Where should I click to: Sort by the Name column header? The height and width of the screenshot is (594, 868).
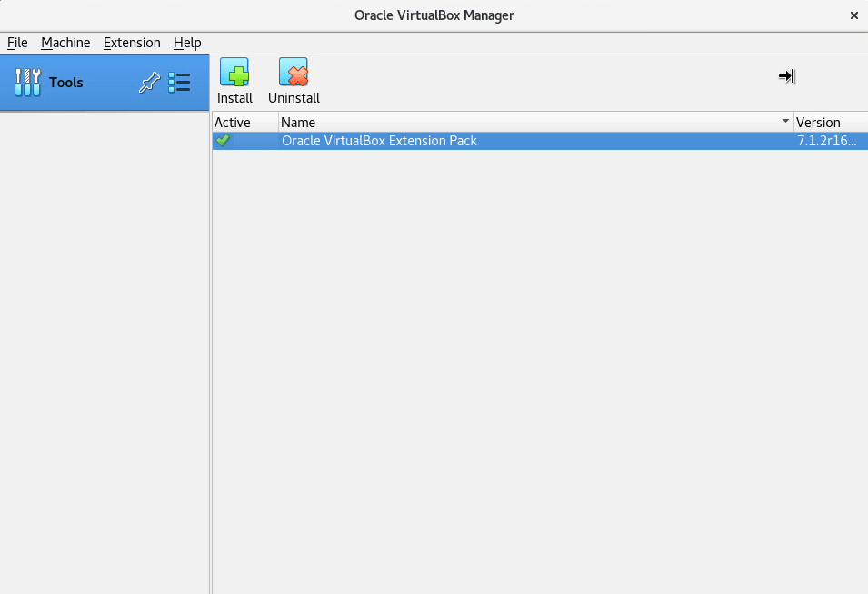(x=536, y=122)
